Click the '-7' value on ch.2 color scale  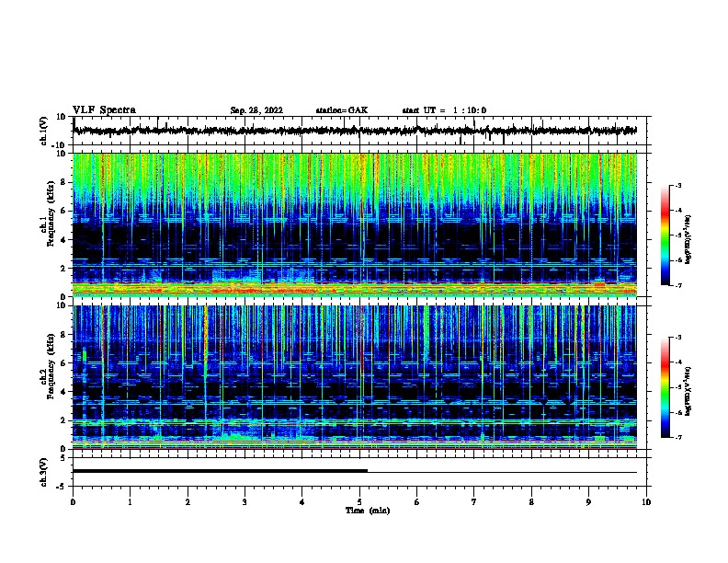(677, 437)
